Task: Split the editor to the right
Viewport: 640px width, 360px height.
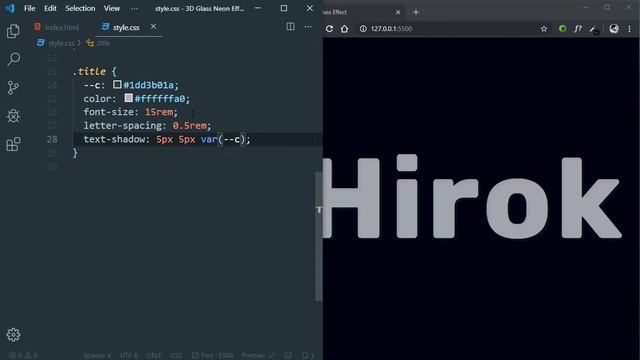Action: point(290,27)
